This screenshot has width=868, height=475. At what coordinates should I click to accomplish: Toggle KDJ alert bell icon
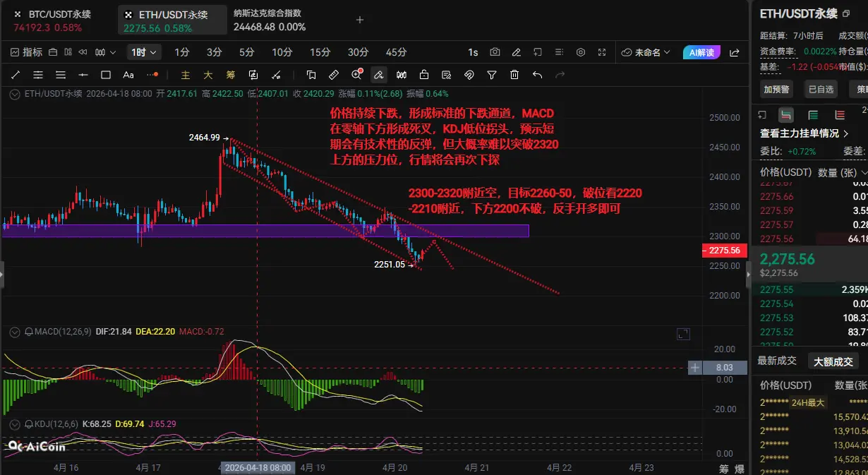click(28, 423)
